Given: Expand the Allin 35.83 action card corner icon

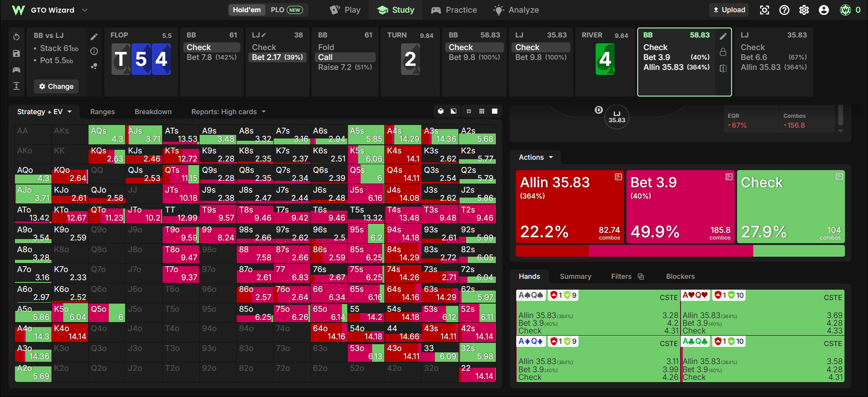Looking at the screenshot, I should [x=618, y=177].
